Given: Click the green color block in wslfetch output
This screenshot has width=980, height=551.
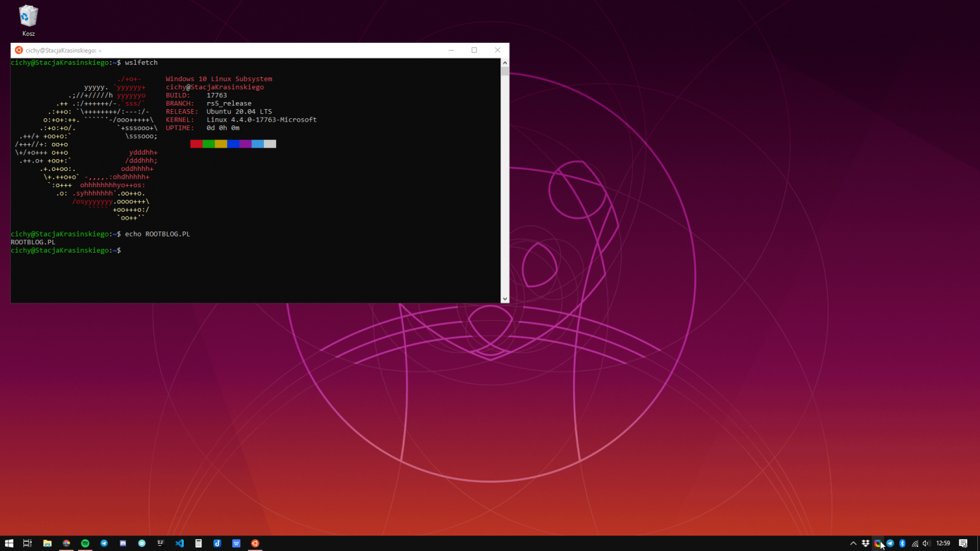Looking at the screenshot, I should pyautogui.click(x=208, y=144).
